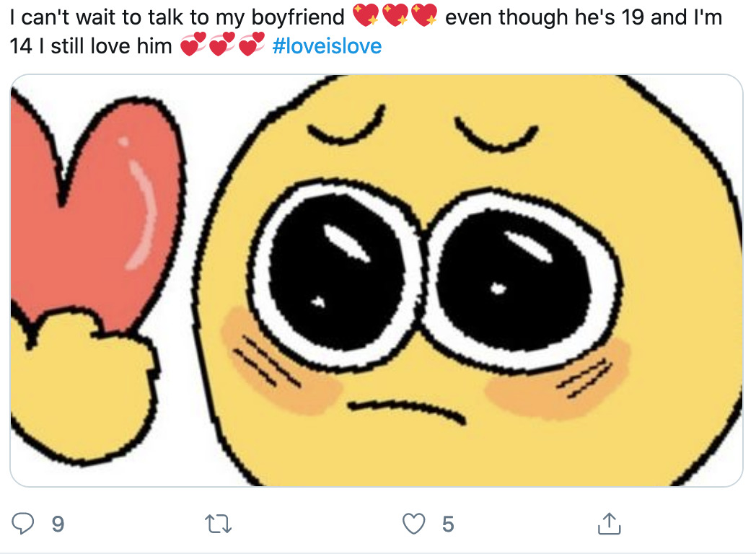This screenshot has height=554, width=756.
Task: Click the middle sparkling heart emoji
Action: click(x=395, y=15)
